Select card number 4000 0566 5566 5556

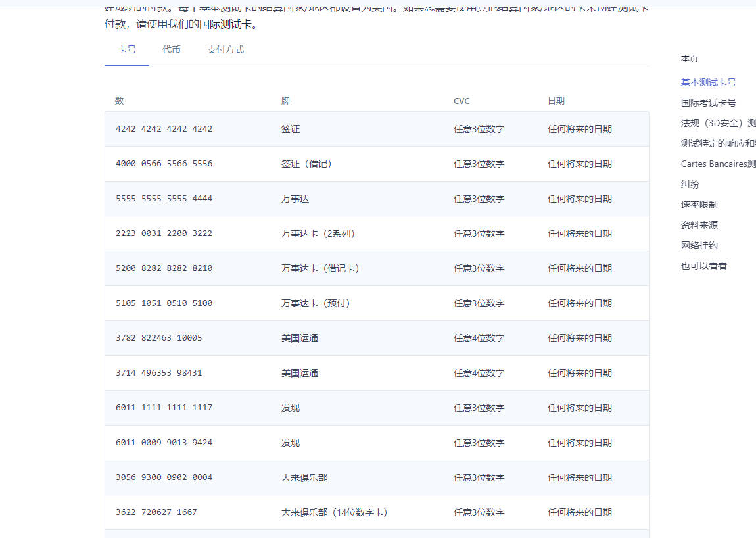(x=164, y=164)
